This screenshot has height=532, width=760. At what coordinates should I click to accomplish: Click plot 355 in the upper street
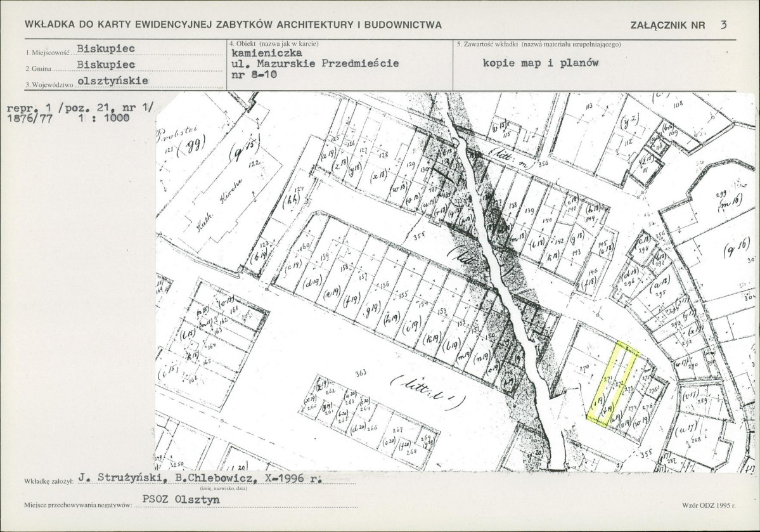click(x=419, y=238)
